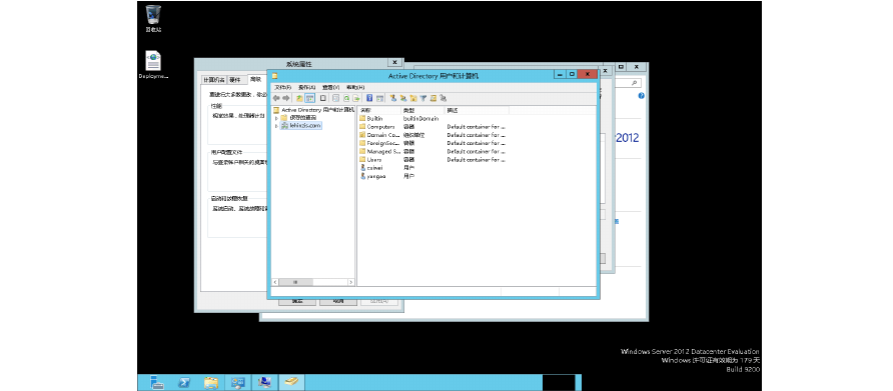Open the 文件(F) menu
Viewport: 893px width, 391px height.
(x=282, y=88)
